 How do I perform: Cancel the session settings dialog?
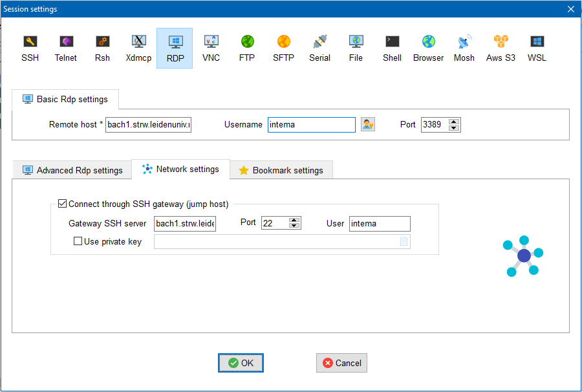(341, 363)
